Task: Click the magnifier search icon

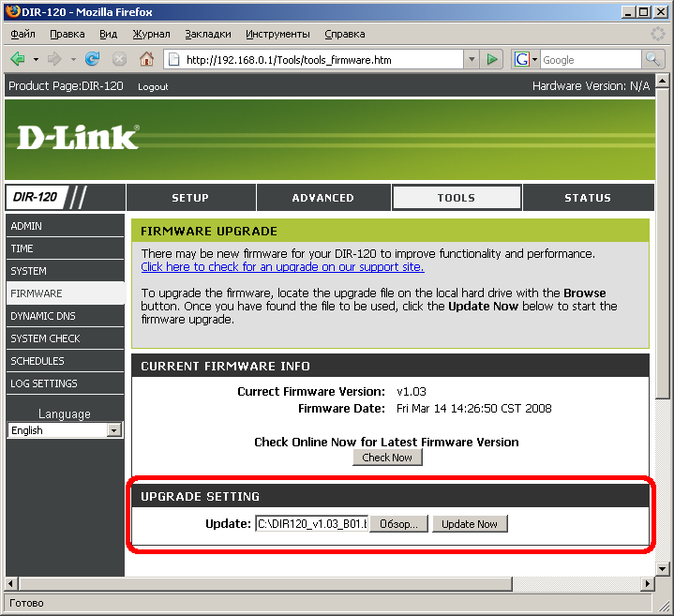Action: click(652, 59)
